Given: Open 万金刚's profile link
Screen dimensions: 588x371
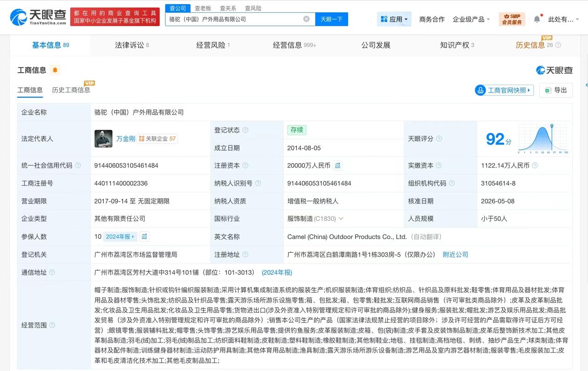Looking at the screenshot, I should coord(126,138).
